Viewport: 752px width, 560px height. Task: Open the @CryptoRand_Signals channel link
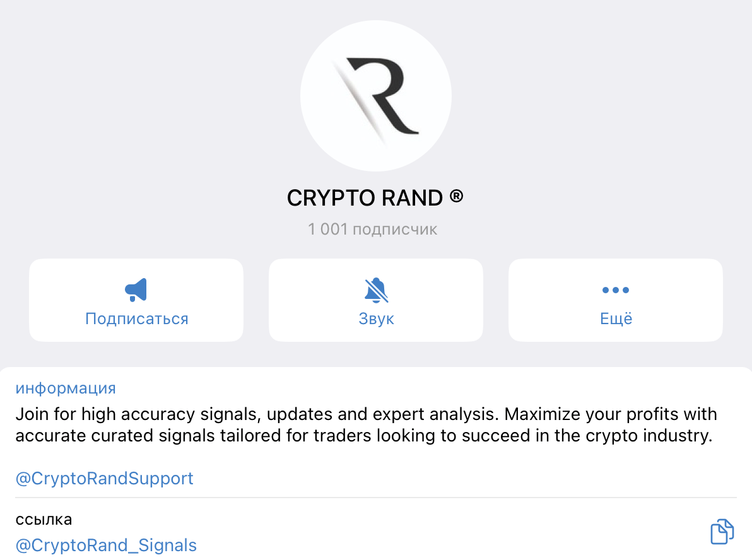pyautogui.click(x=106, y=545)
